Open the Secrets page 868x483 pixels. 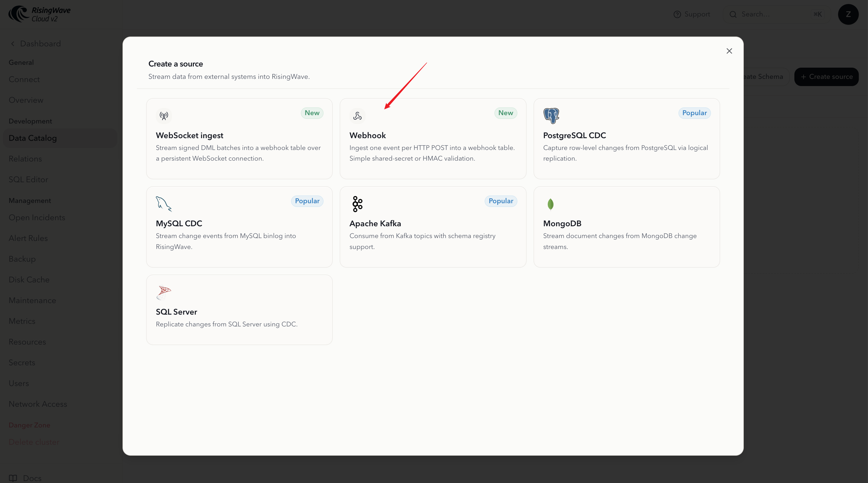point(22,363)
